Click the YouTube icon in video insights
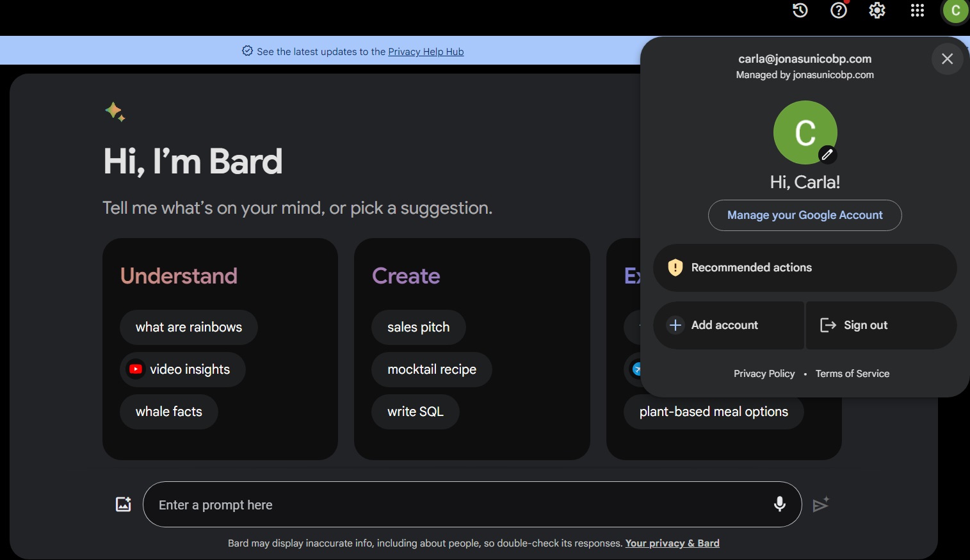The width and height of the screenshot is (970, 560). (x=136, y=369)
